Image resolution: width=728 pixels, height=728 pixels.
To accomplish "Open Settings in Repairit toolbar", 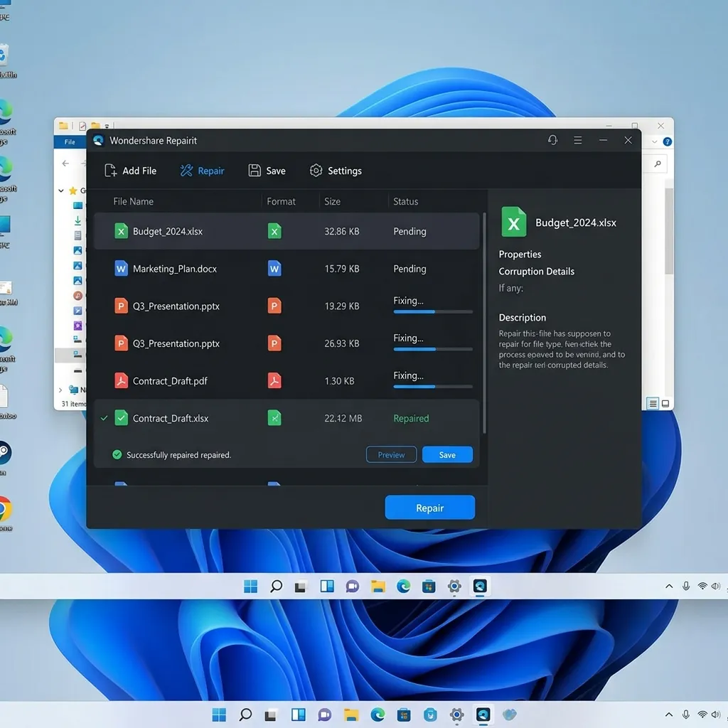I will (x=336, y=171).
